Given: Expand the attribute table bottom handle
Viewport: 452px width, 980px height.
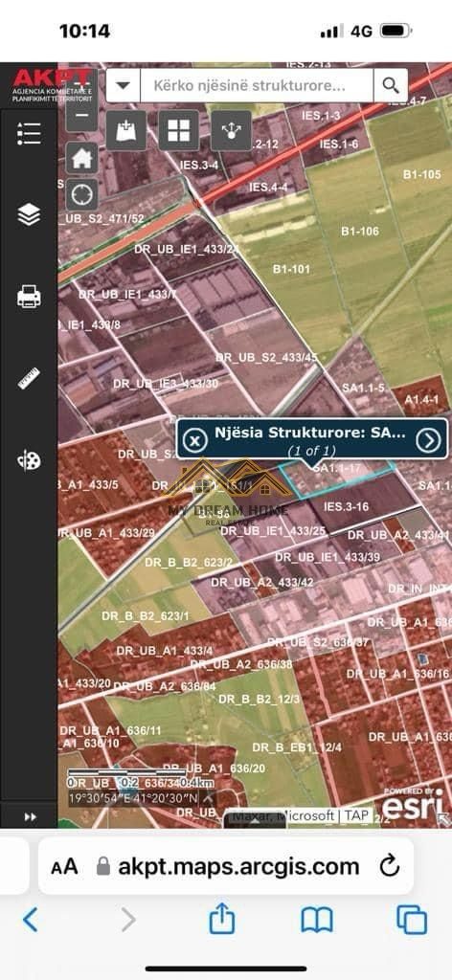Looking at the screenshot, I should (x=255, y=821).
